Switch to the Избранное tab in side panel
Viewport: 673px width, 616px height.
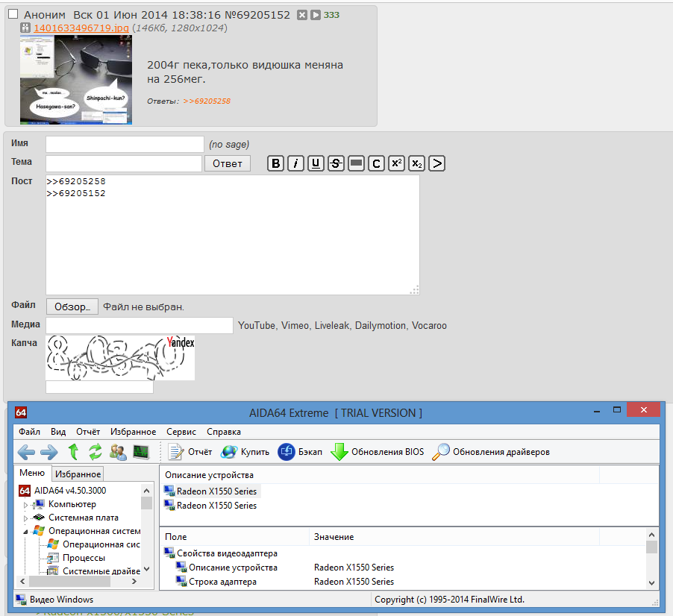pos(78,474)
